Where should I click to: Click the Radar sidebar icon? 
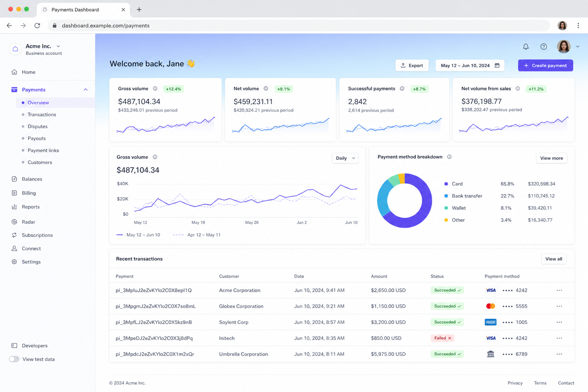pos(14,222)
